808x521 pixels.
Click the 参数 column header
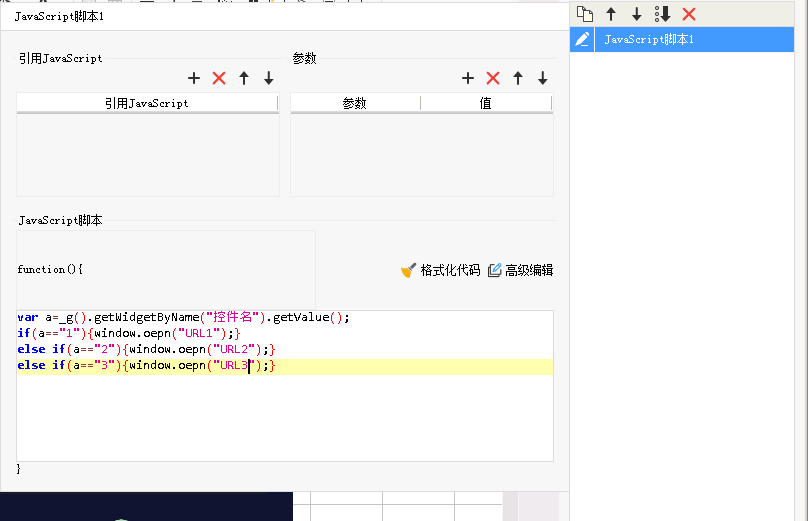point(355,103)
